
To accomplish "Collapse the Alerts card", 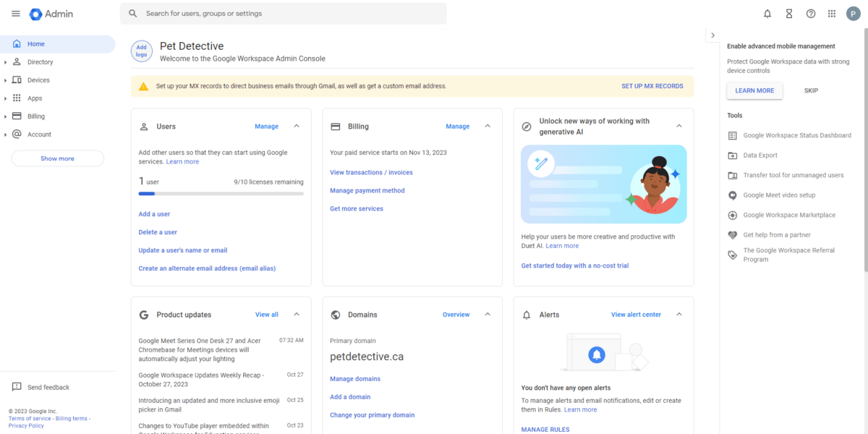I will 679,314.
